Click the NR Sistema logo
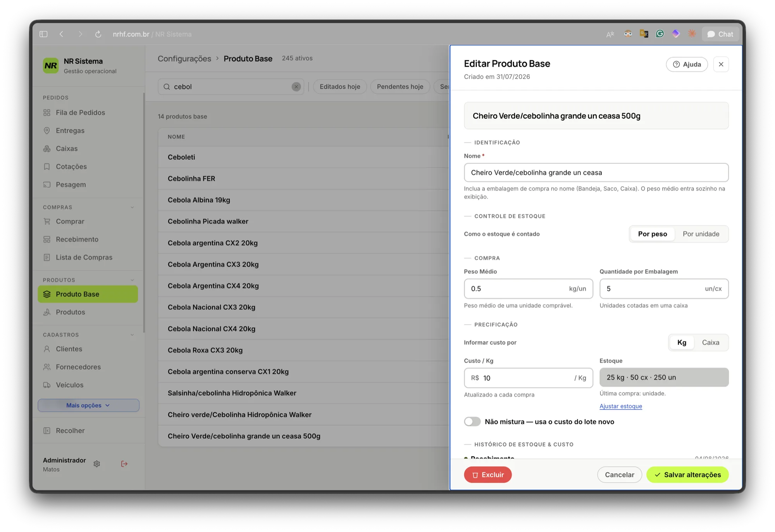The image size is (775, 532). pyautogui.click(x=51, y=65)
